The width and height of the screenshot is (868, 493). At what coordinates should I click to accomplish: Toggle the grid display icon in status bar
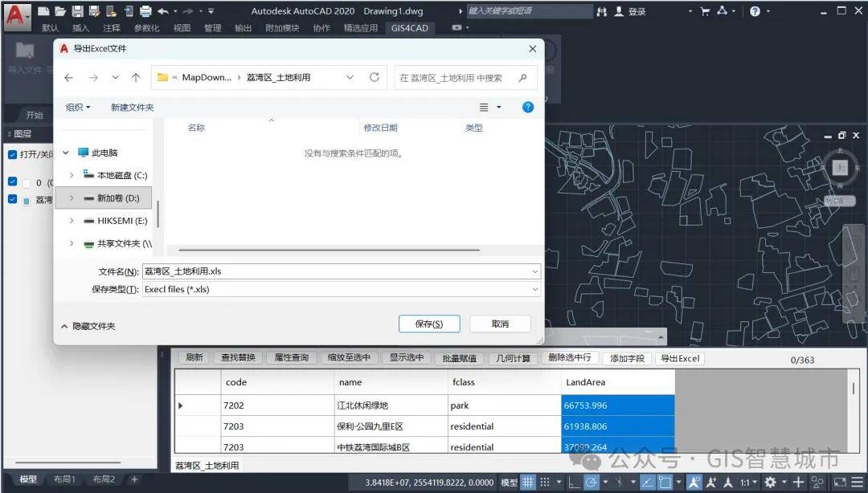pos(528,482)
